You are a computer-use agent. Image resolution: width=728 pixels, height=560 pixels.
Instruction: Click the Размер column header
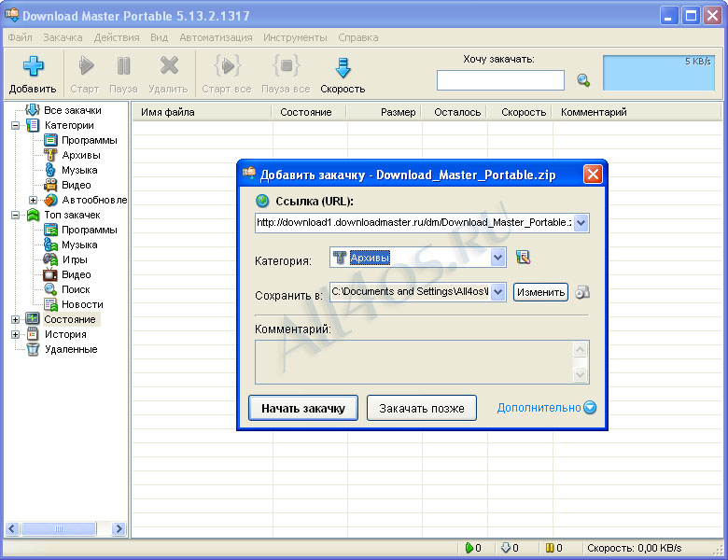385,112
